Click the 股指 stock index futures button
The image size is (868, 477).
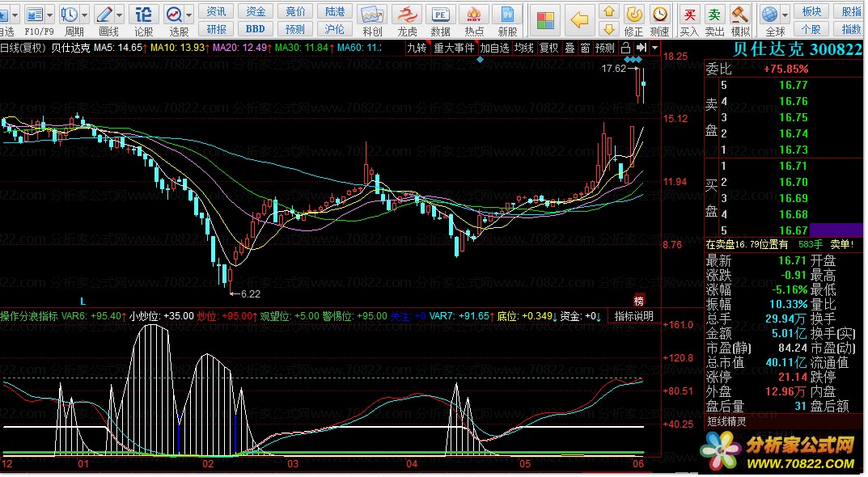tap(851, 11)
